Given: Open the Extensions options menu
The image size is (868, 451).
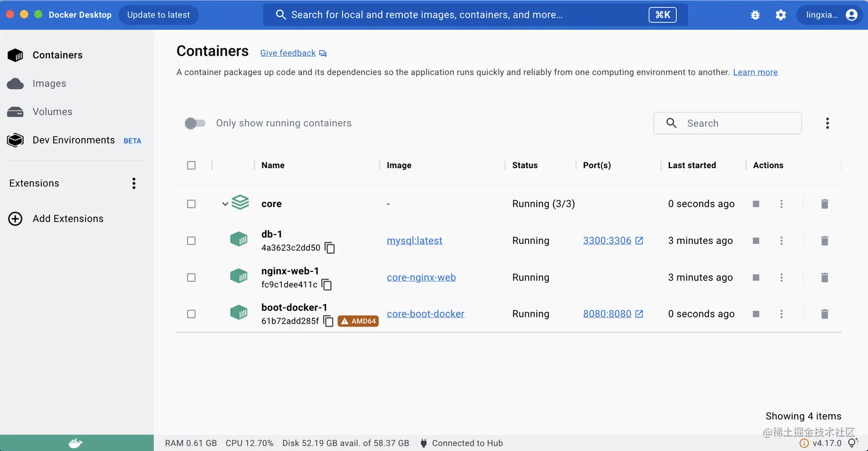Looking at the screenshot, I should pos(134,184).
